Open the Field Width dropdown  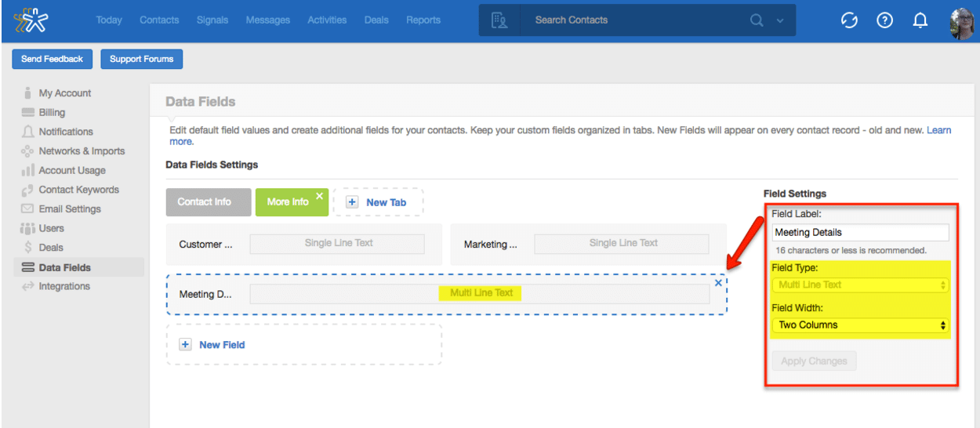(x=860, y=325)
